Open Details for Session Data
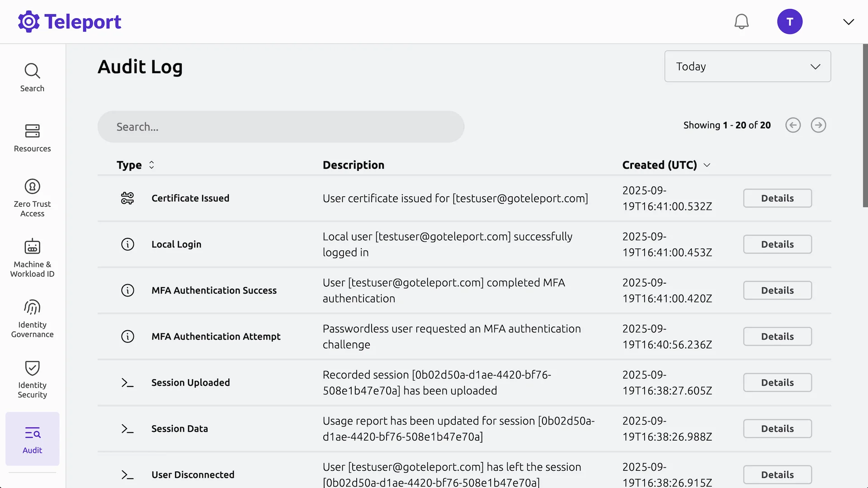 778,429
